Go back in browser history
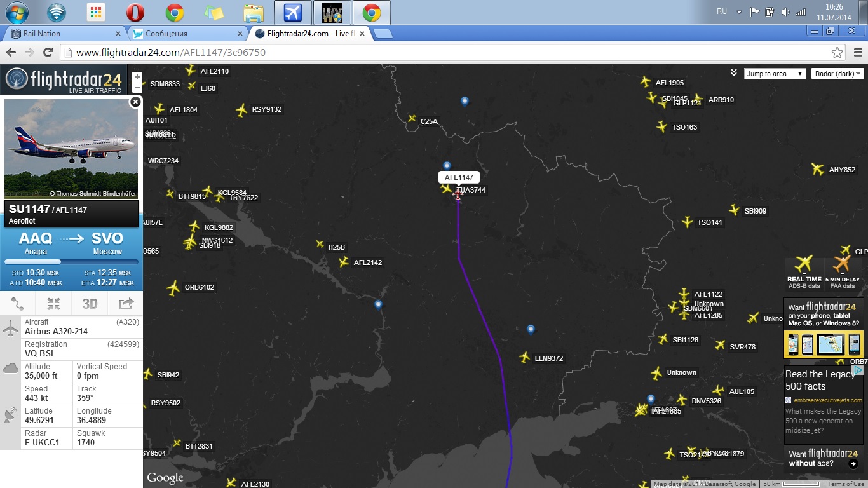Screen dimensions: 868x488 click(x=11, y=53)
